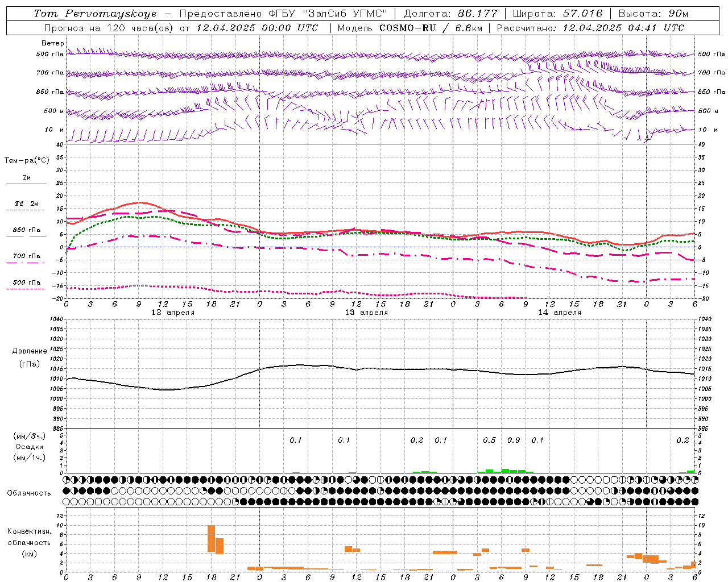Click the Облачность panel label
This screenshot has height=582, width=728.
[x=29, y=493]
